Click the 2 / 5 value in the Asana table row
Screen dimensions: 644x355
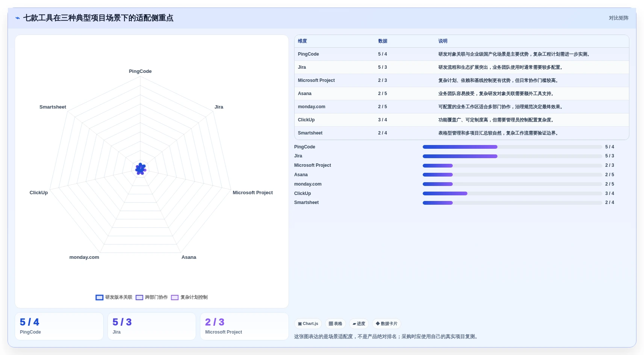pos(382,94)
